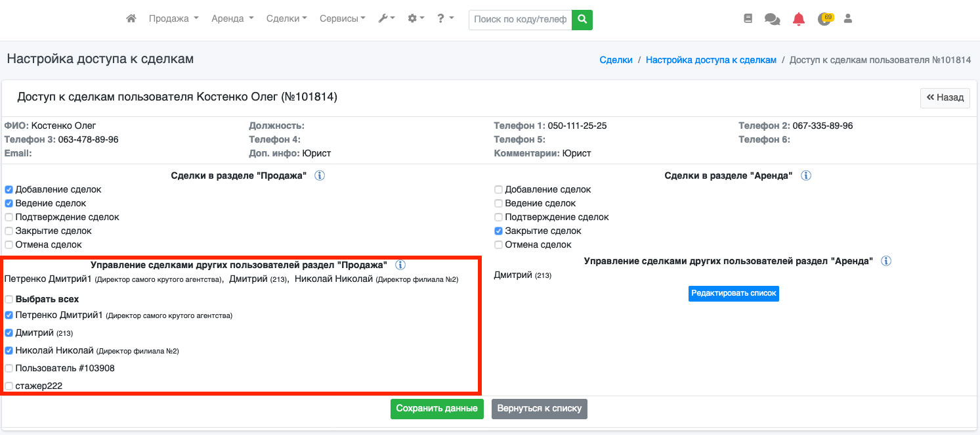
Task: Click the green search magnifier button
Action: (x=582, y=20)
